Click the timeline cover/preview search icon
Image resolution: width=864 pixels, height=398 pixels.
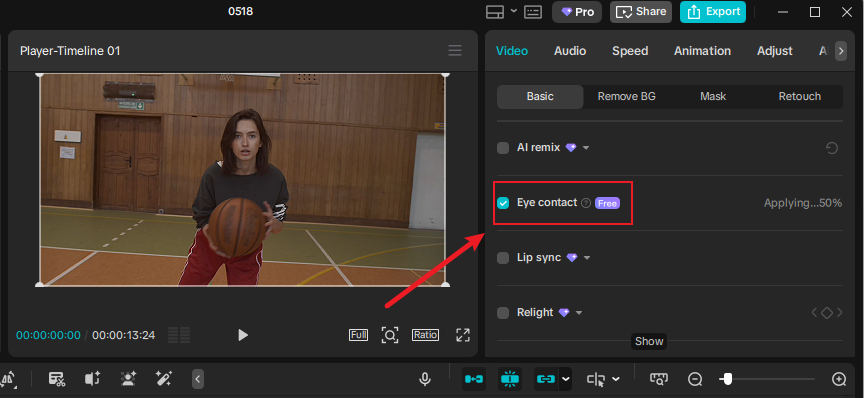pos(659,379)
